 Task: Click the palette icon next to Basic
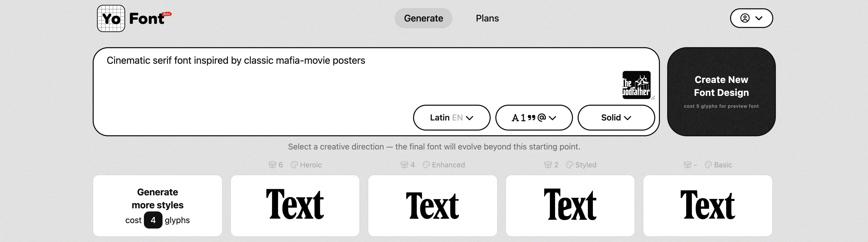[708, 165]
